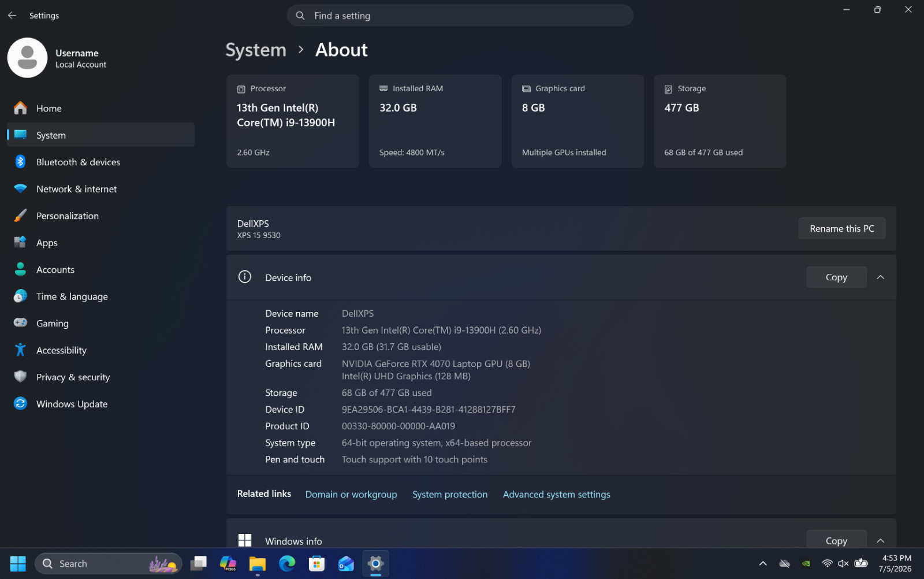Open the Storage info card

720,121
